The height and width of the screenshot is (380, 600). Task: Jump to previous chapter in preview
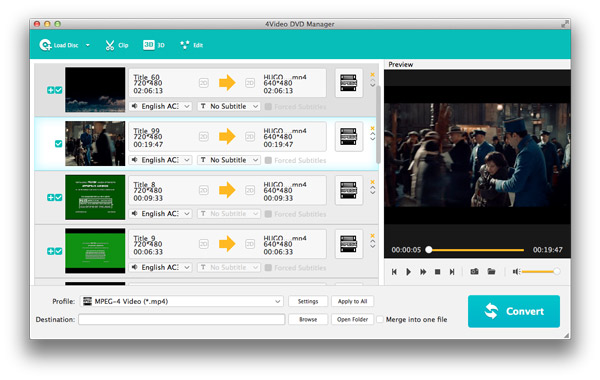pyautogui.click(x=394, y=272)
